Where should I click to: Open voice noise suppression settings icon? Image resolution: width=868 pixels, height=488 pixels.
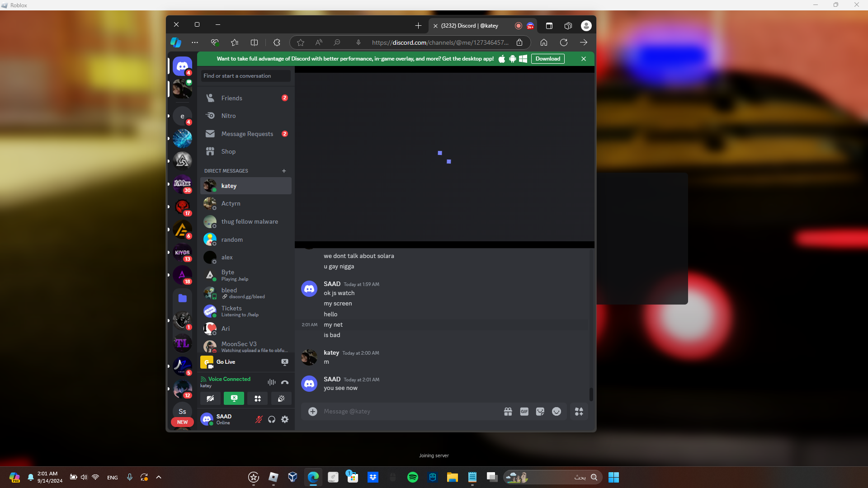(271, 382)
